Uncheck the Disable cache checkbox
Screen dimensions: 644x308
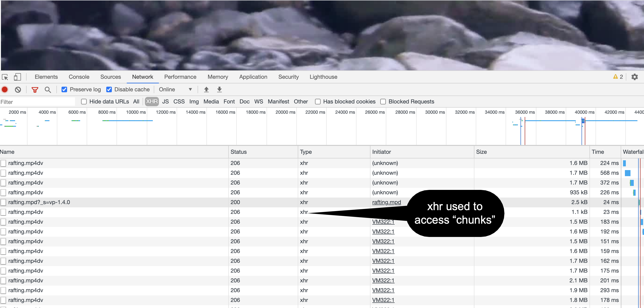[x=109, y=89]
